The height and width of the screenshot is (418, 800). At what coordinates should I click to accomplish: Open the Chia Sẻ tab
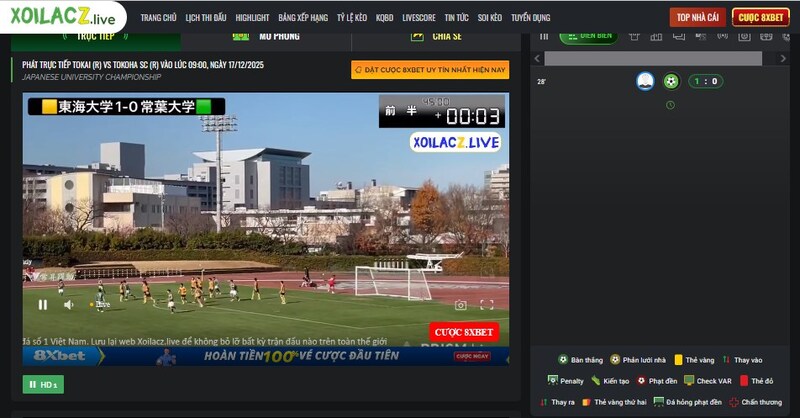pos(438,36)
